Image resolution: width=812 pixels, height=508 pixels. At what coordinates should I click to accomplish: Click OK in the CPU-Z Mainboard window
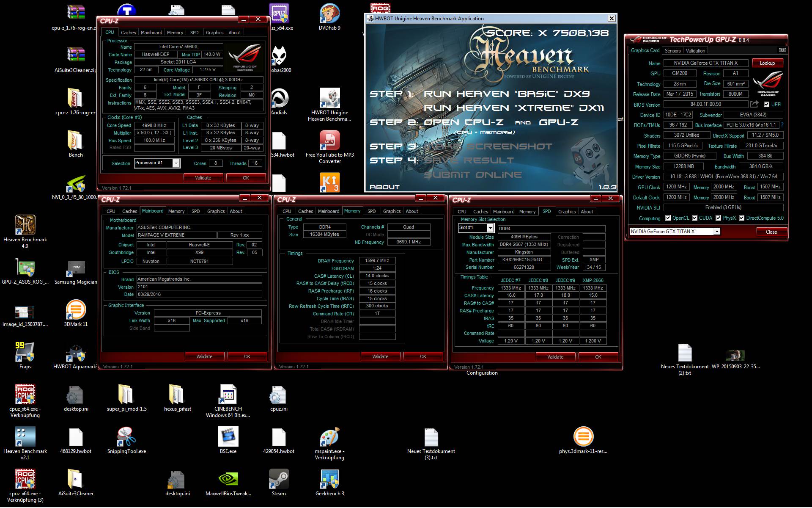pos(247,356)
